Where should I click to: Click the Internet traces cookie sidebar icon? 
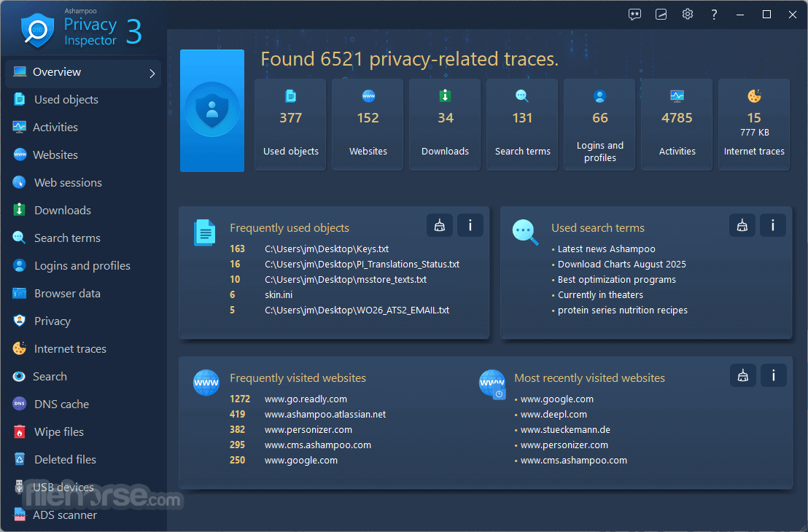[19, 348]
